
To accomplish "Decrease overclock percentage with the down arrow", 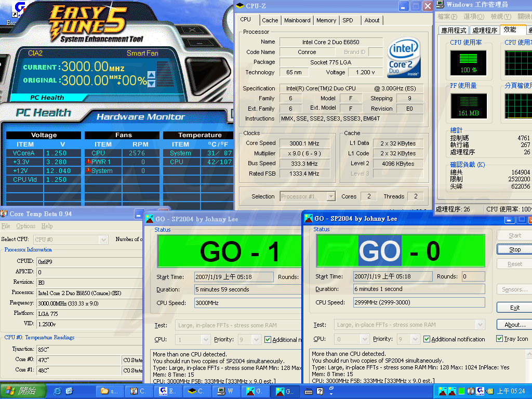I will 152,83.
